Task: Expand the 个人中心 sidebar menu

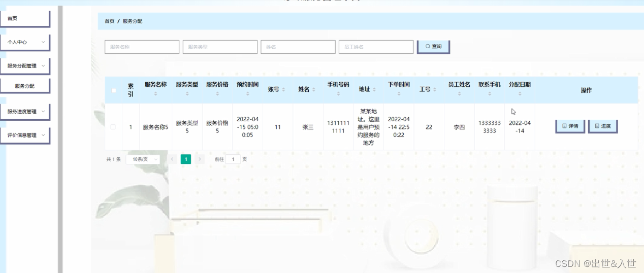Action: (25, 42)
